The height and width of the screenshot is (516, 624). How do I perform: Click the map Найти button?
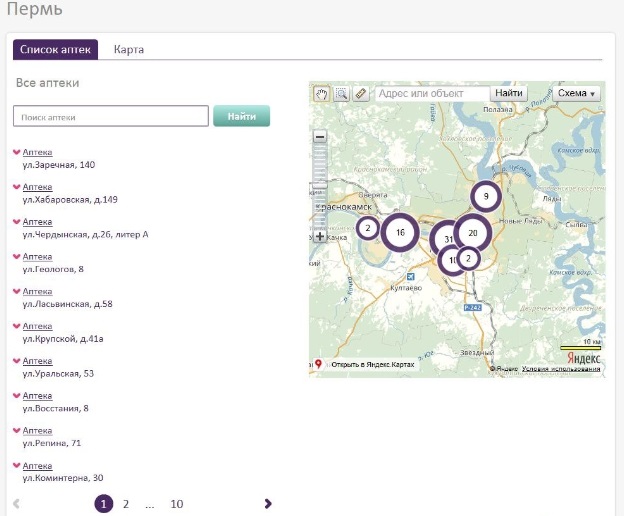pyautogui.click(x=509, y=94)
